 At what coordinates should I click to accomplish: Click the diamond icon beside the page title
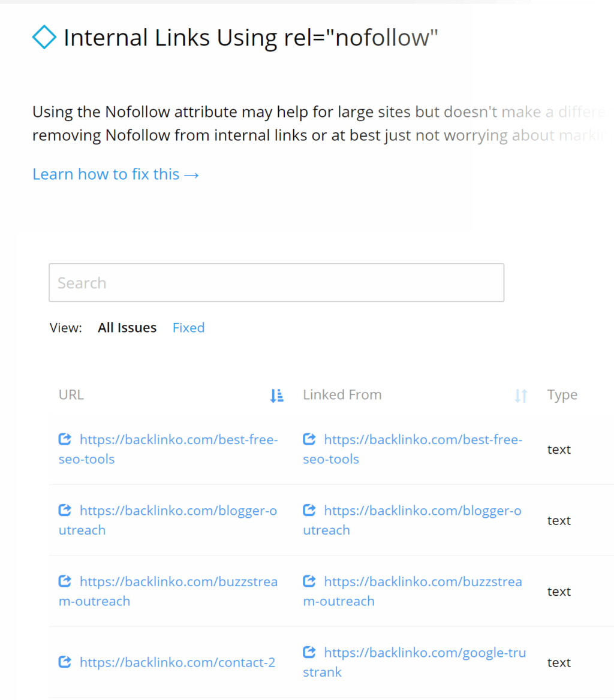(x=44, y=38)
